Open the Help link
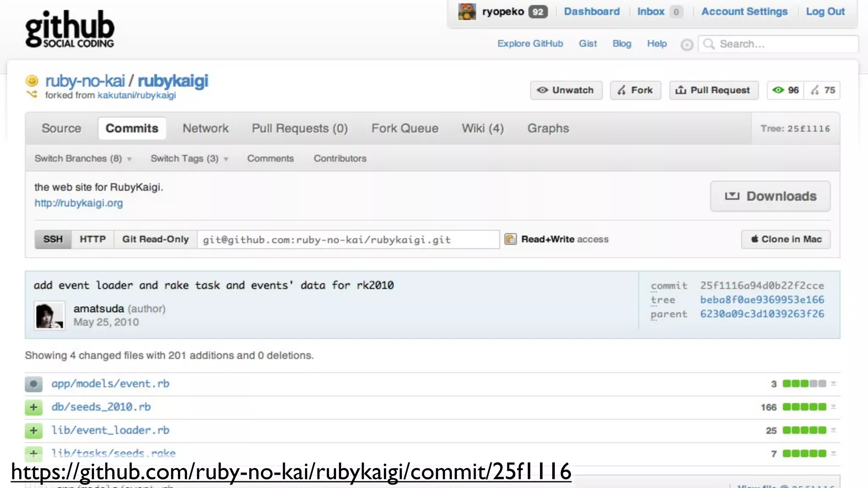Viewport: 868px width, 488px height. [657, 44]
